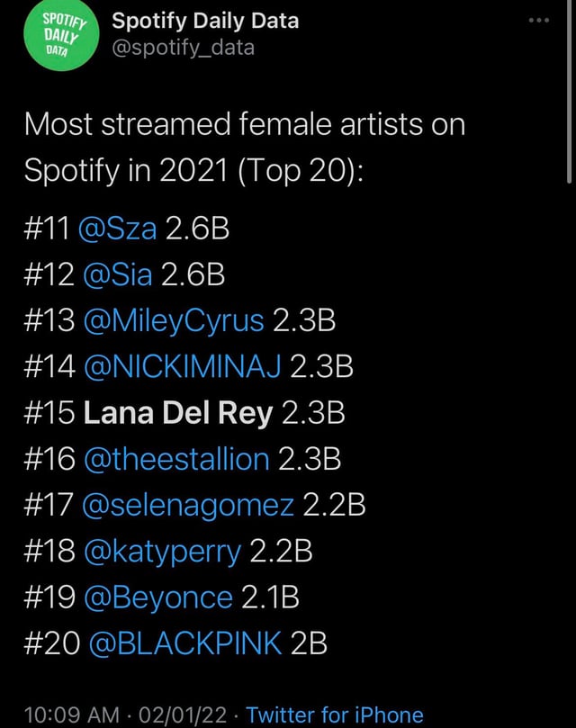
Task: Tap the @BLACKPINK mention link
Action: click(184, 643)
